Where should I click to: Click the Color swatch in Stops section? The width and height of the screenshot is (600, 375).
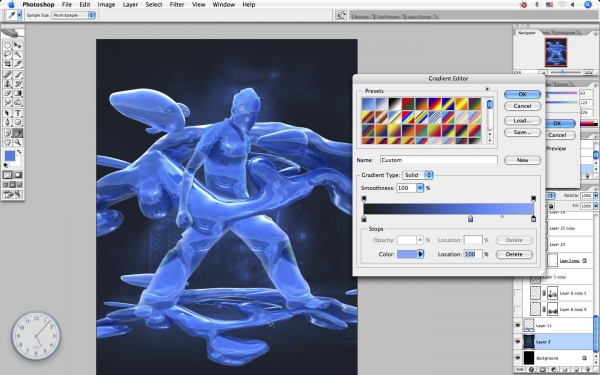coord(407,254)
